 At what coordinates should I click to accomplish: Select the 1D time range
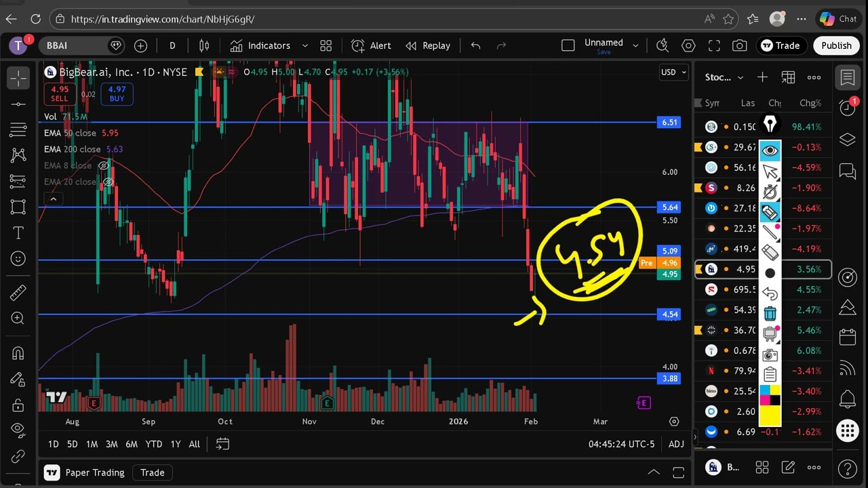(x=53, y=444)
